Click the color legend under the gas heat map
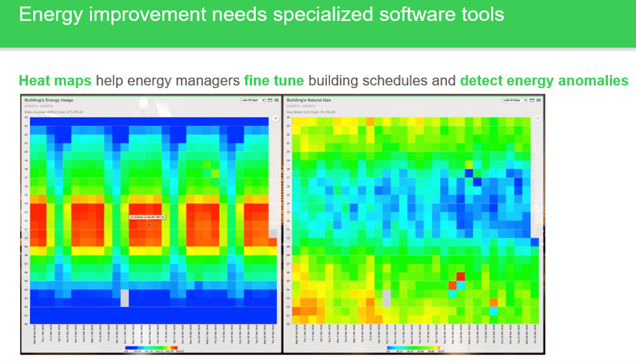636x364 pixels. (412, 348)
